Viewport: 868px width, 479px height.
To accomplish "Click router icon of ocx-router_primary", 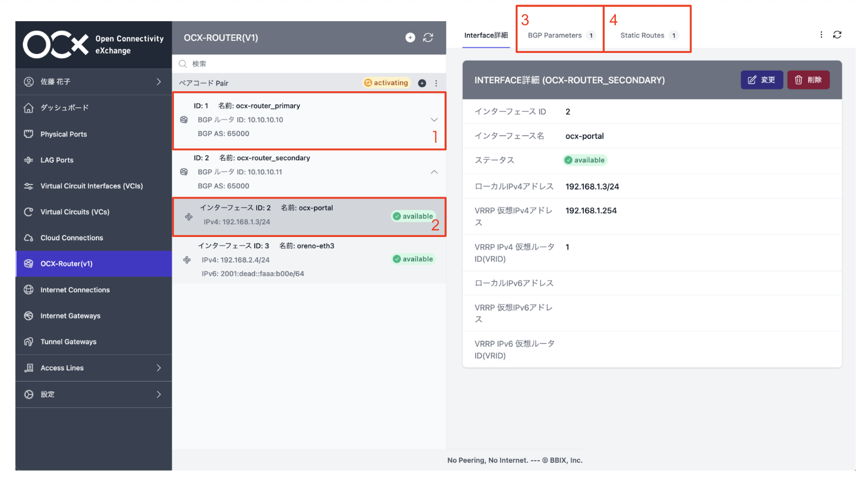I will click(x=184, y=120).
